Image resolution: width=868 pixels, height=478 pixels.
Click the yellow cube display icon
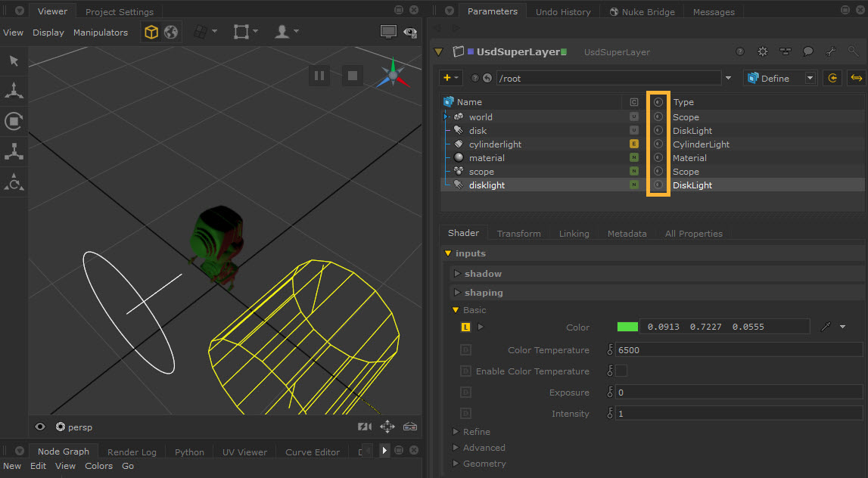tap(151, 32)
